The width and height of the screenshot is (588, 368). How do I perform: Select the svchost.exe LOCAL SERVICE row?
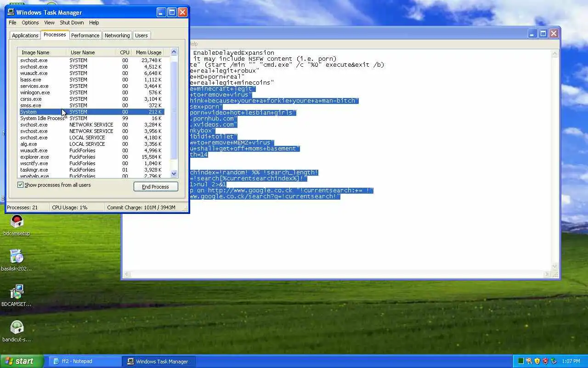(91, 138)
